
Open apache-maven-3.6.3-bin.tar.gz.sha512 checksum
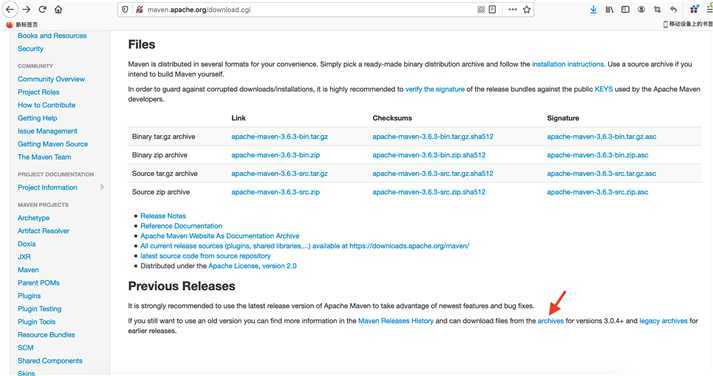click(433, 136)
